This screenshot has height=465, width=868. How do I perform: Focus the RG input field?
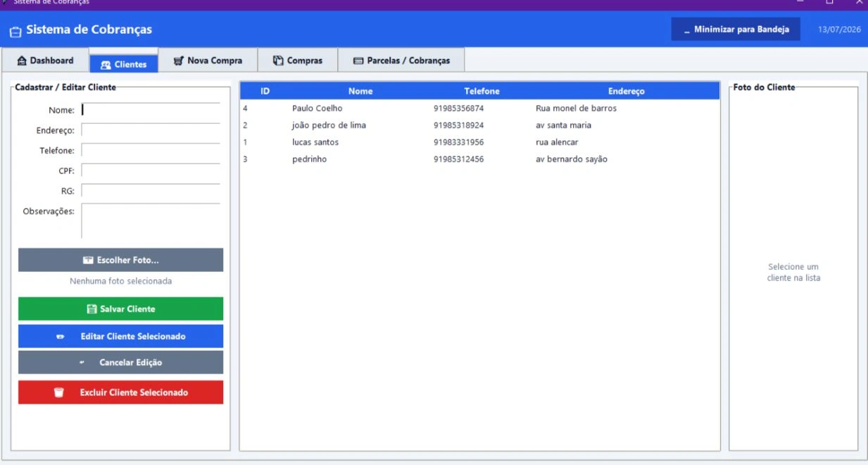(151, 191)
